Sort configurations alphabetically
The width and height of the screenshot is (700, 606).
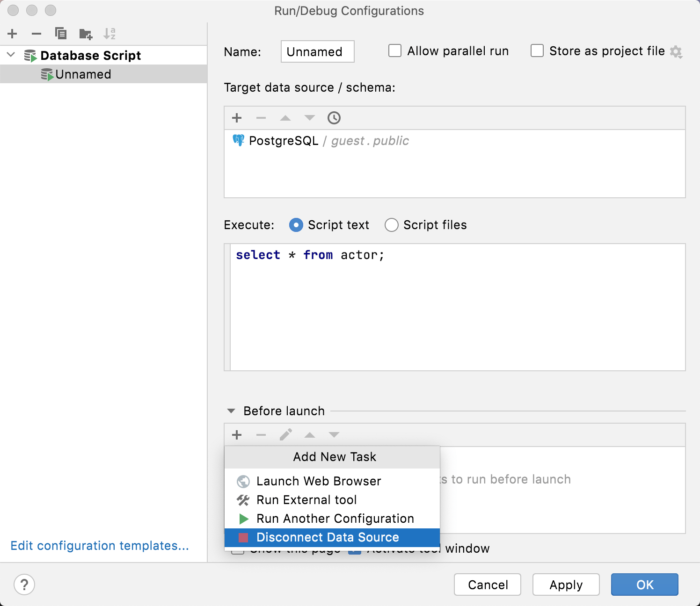point(109,34)
